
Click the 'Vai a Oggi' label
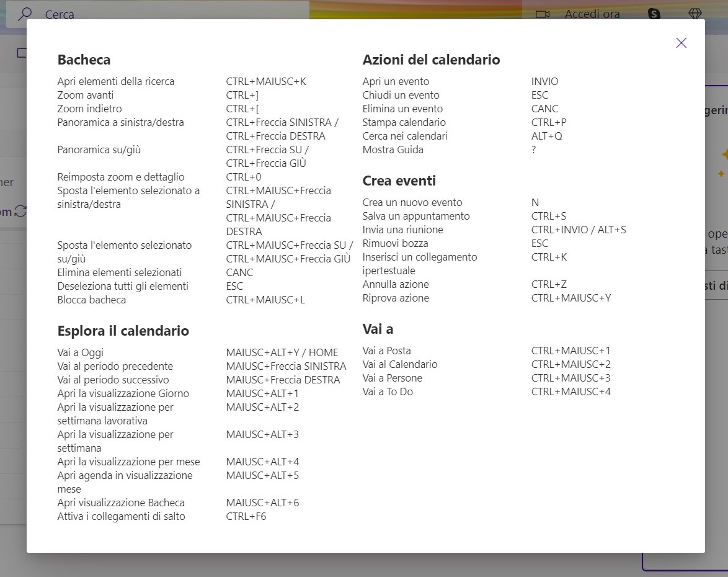[81, 352]
